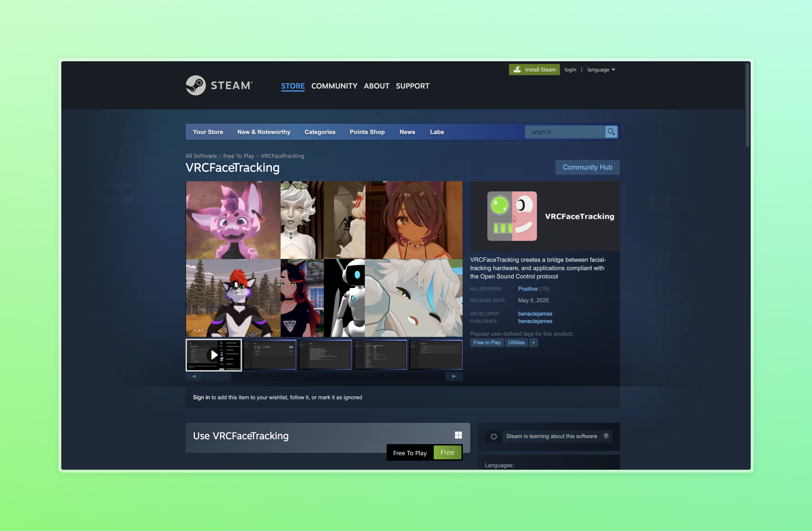The width and height of the screenshot is (812, 531).
Task: Open the New & Noteworthy menu
Action: (264, 132)
